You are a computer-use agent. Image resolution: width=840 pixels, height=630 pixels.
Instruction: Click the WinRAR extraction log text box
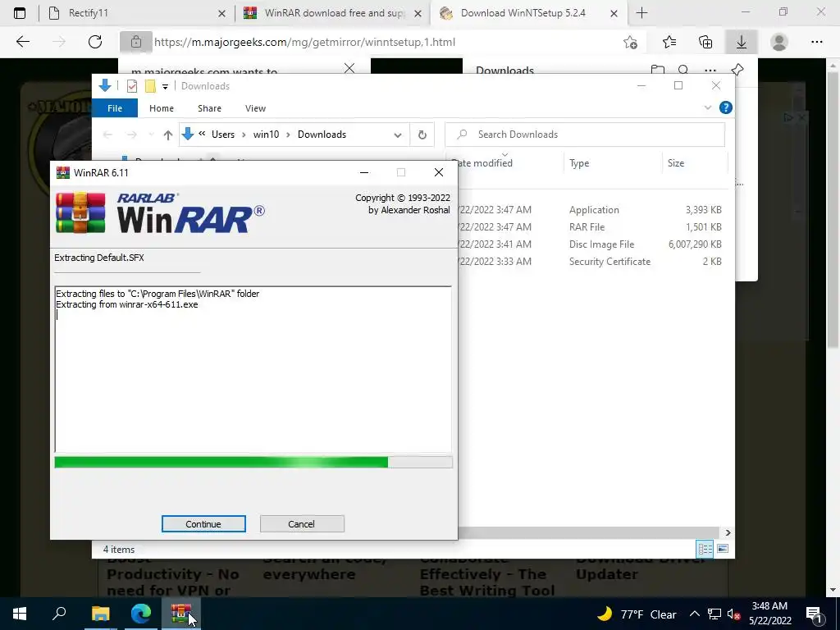tap(253, 369)
